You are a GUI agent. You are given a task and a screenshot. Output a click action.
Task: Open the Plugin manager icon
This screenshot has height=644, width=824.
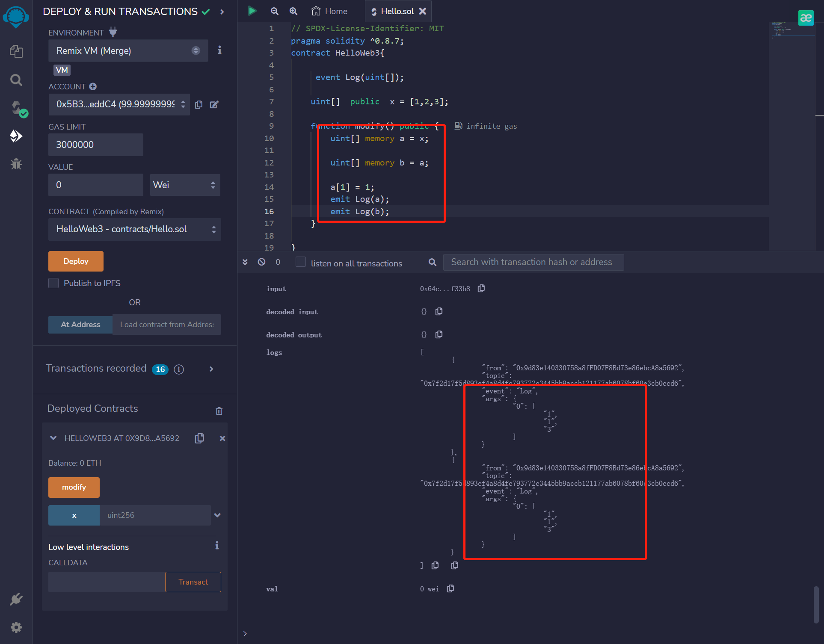(16, 599)
